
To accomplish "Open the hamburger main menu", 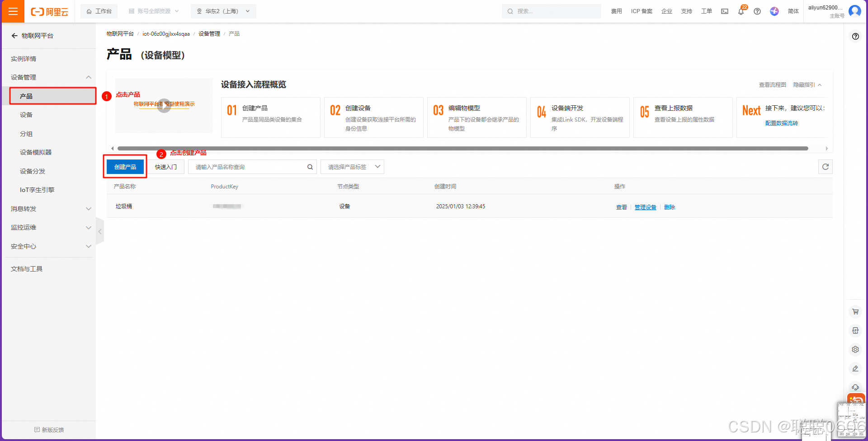I will [13, 11].
